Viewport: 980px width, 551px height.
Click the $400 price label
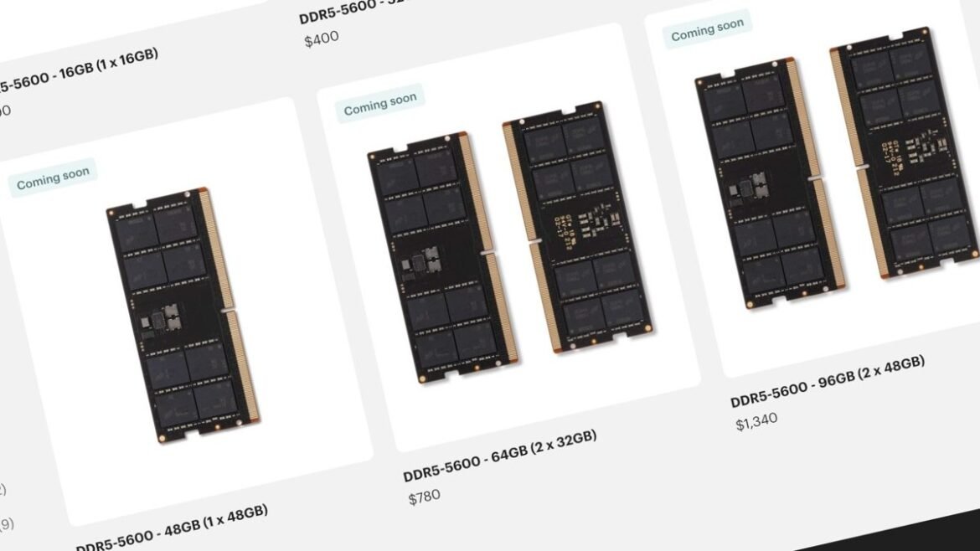(322, 39)
